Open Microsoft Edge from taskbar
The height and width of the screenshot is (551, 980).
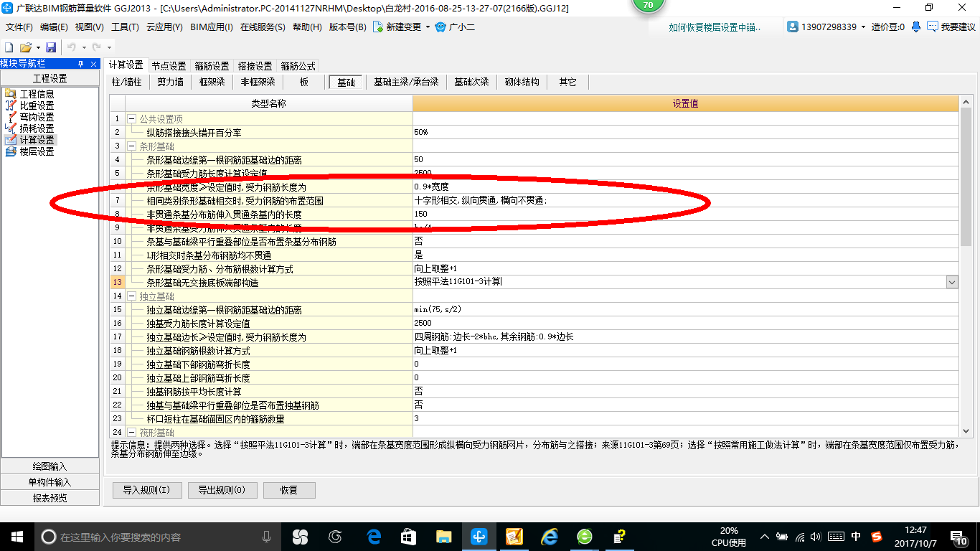click(x=374, y=537)
